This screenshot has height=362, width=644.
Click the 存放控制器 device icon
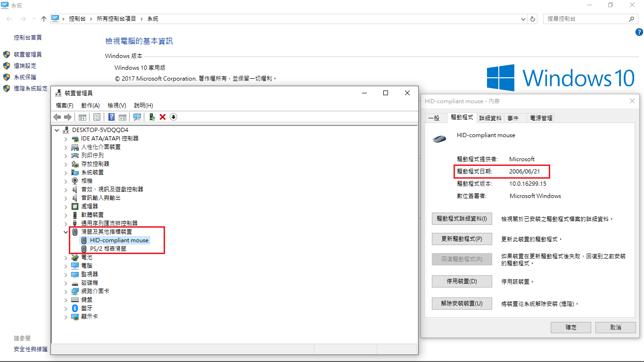coord(75,164)
